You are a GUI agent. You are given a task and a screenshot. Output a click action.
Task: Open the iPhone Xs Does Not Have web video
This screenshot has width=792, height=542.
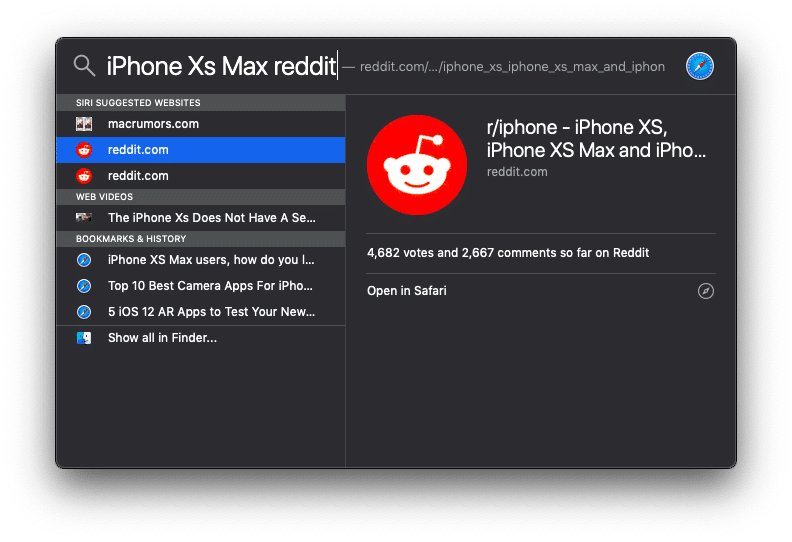pos(201,218)
